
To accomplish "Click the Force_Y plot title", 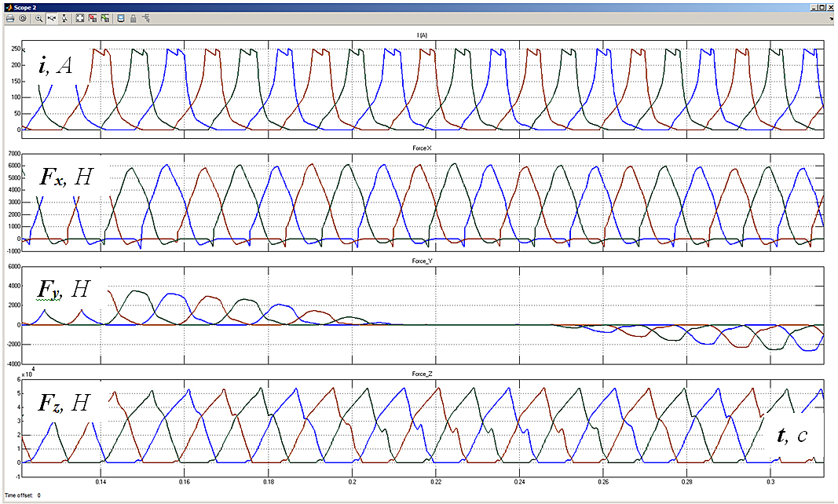I will pyautogui.click(x=422, y=261).
